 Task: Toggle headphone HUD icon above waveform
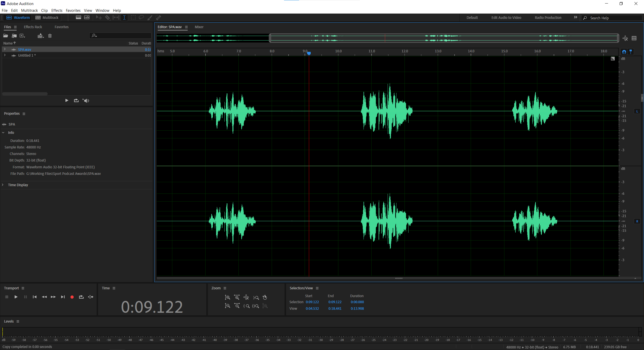[x=624, y=52]
